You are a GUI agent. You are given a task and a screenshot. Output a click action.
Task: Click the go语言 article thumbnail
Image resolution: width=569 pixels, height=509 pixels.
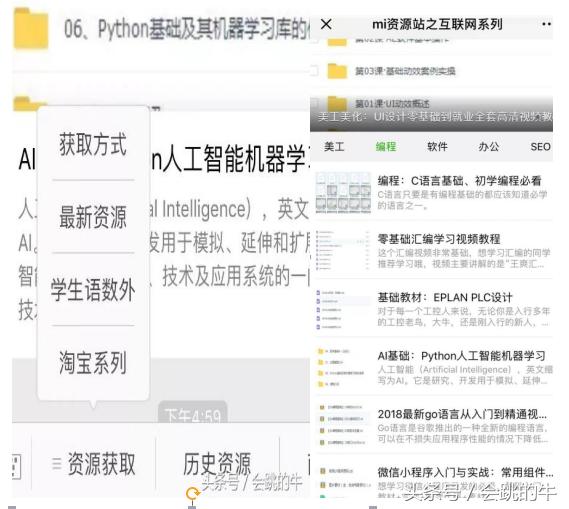tap(343, 426)
